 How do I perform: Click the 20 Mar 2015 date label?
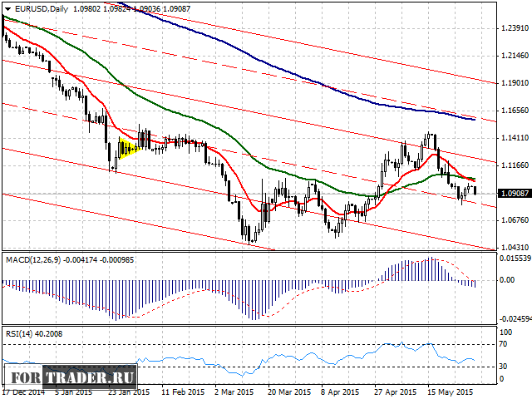[x=290, y=392]
